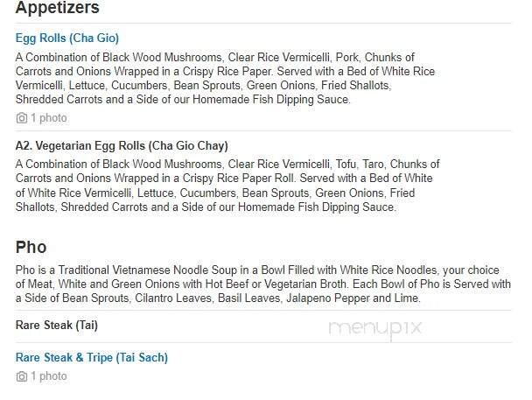532x400 pixels.
Task: Click camera icon under Rare Steak & Tripe
Action: click(21, 376)
